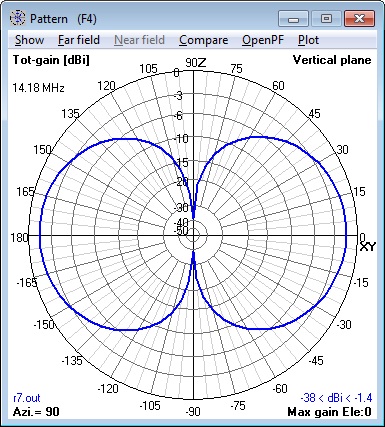This screenshot has width=385, height=427.
Task: Minimize the Pattern window
Action: point(294,19)
